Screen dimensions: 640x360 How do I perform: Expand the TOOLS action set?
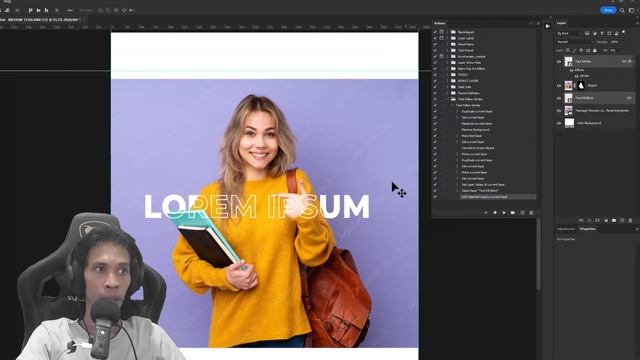point(447,75)
